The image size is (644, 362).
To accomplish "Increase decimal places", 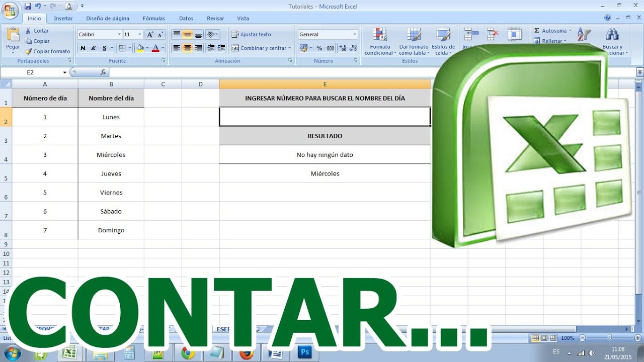I will [343, 48].
